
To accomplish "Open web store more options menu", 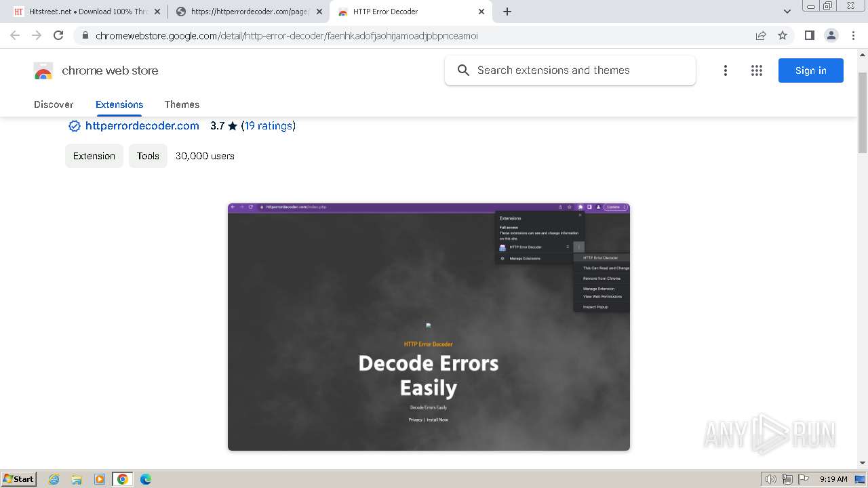I will coord(726,70).
